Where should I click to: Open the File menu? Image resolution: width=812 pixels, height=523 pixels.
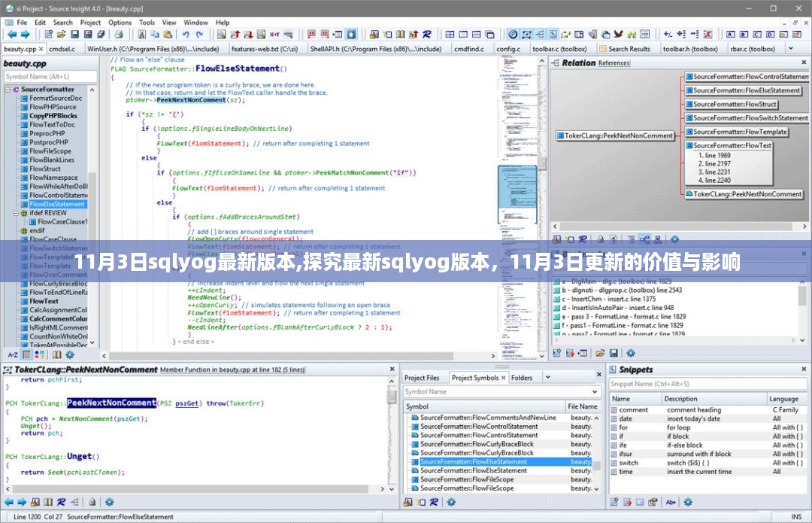(22, 23)
